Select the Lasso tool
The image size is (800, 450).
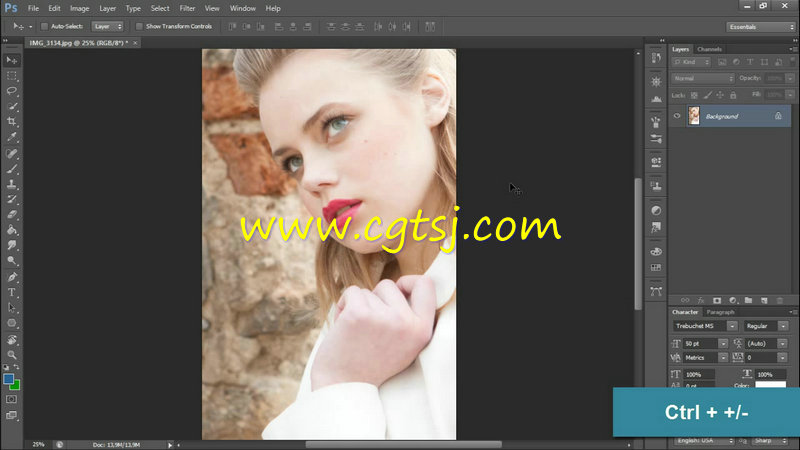coord(12,91)
